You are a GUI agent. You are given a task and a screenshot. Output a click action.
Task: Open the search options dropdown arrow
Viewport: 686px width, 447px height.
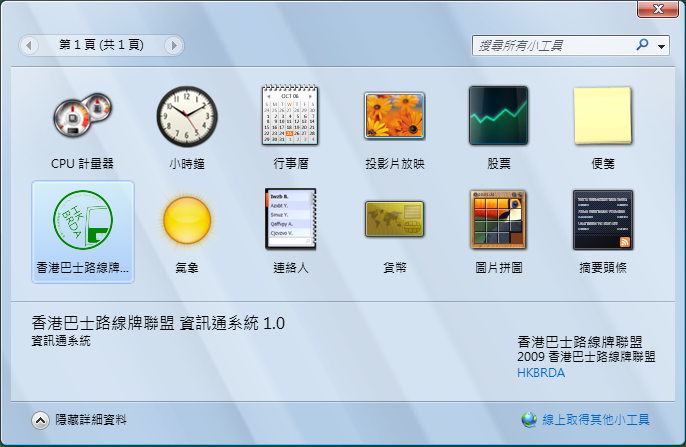(662, 46)
